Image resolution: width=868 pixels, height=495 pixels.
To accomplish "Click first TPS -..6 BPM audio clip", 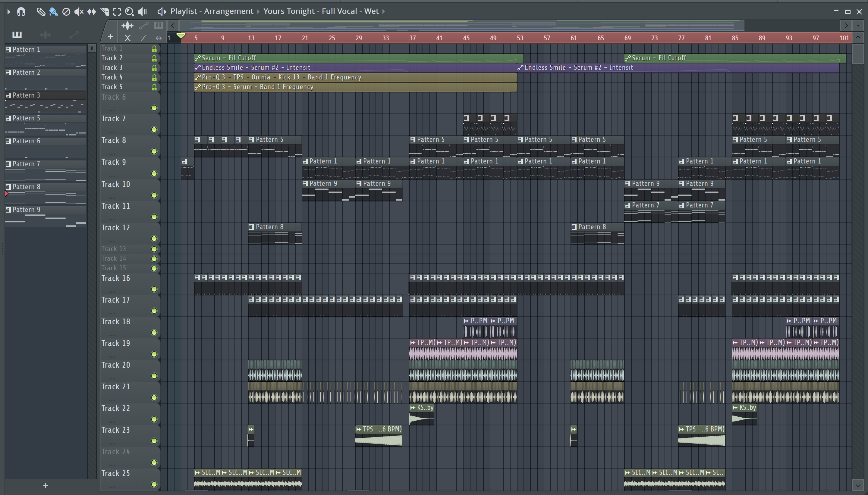I will (379, 436).
